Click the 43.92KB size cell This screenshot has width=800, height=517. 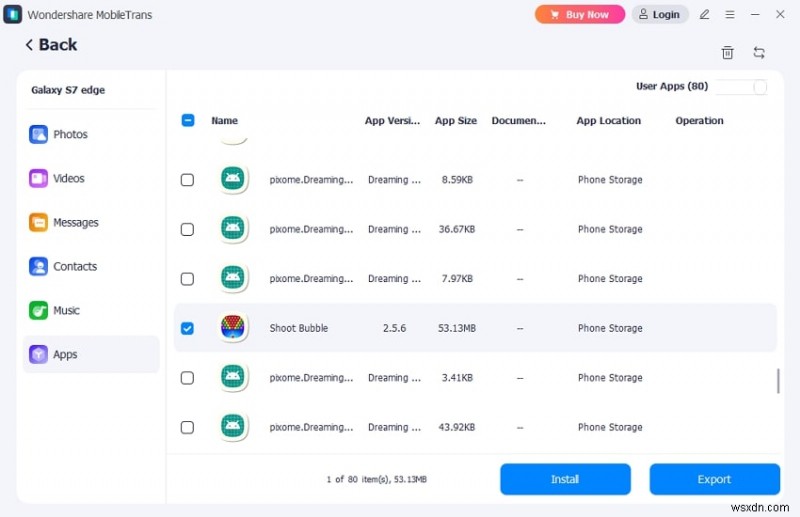coord(457,427)
